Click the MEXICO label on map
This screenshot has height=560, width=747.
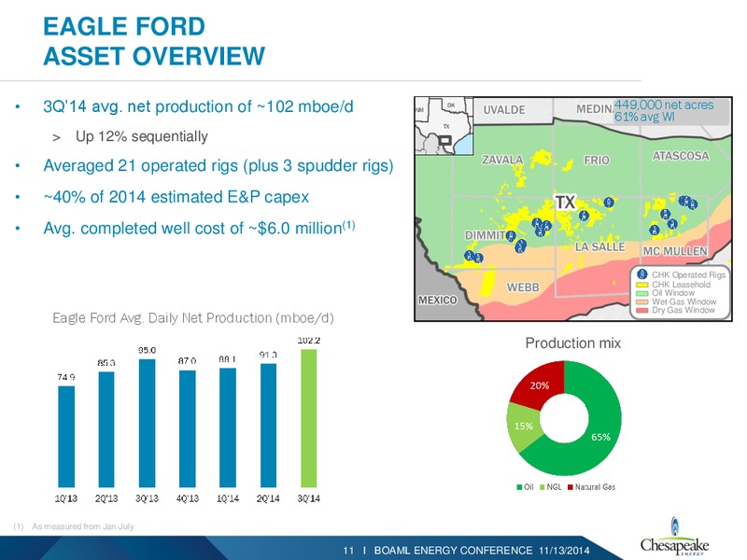(437, 300)
